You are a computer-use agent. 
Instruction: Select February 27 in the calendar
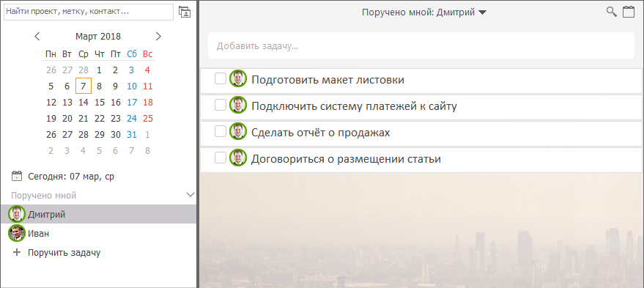coord(67,70)
